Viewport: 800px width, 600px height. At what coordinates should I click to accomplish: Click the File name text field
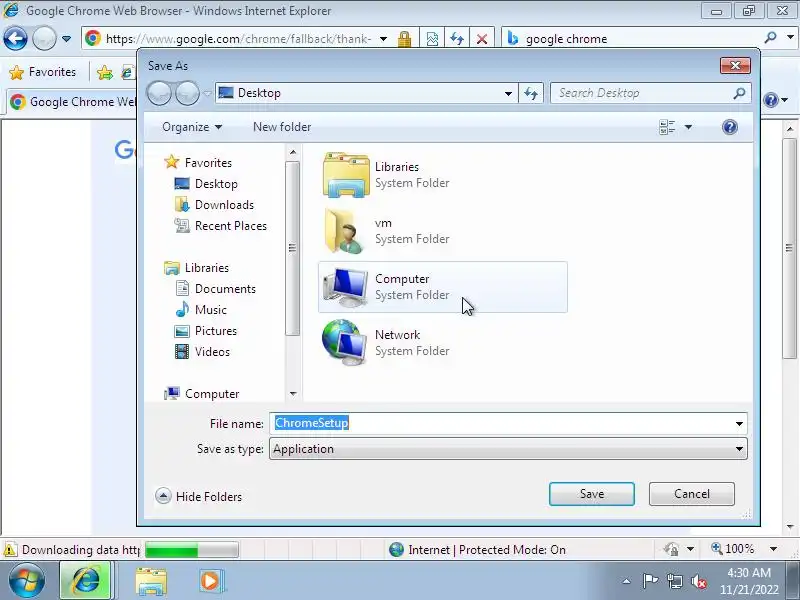click(501, 423)
